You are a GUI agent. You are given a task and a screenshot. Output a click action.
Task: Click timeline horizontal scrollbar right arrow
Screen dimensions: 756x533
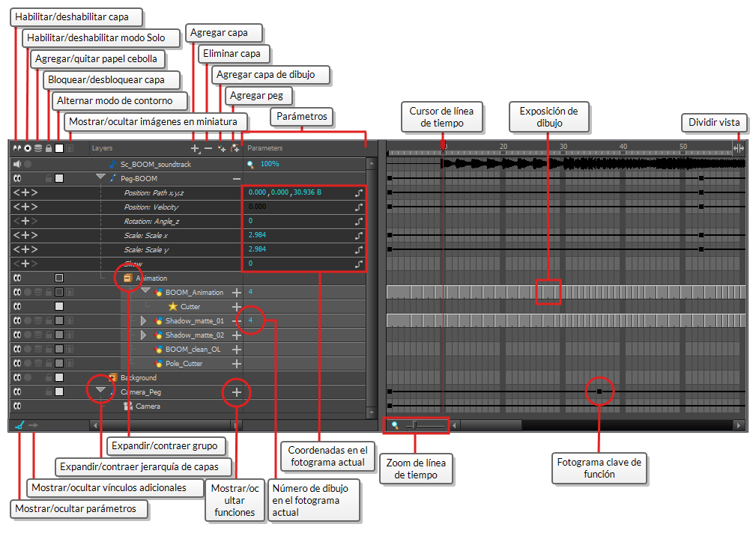click(739, 425)
